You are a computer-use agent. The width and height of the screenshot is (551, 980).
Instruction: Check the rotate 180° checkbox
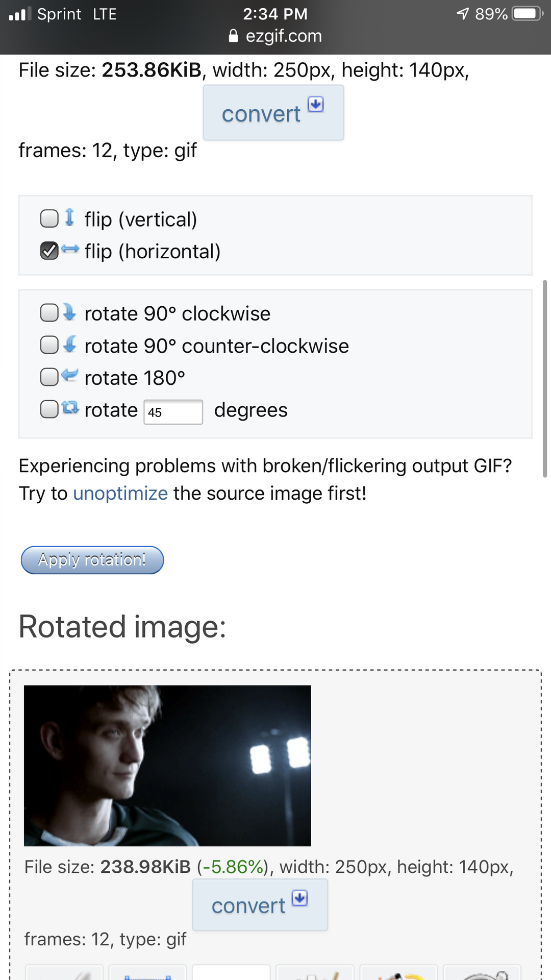[x=49, y=378]
